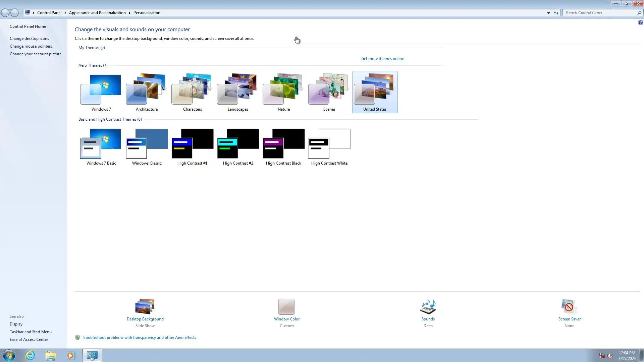Viewport: 644px width, 362px height.
Task: Open Change mouse pointers link
Action: 31,46
